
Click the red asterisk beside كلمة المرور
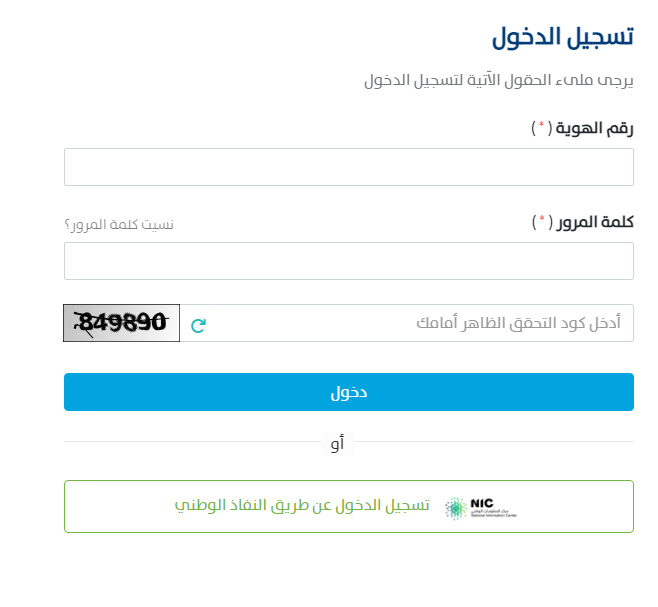pyautogui.click(x=542, y=221)
